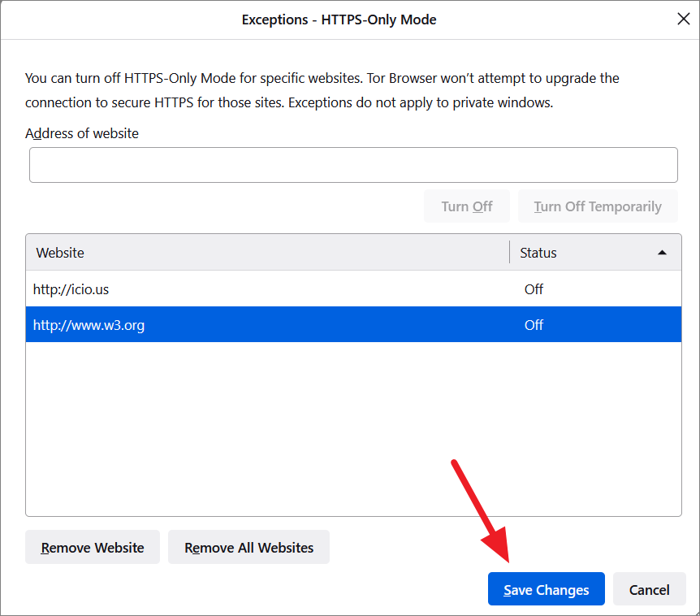Click the Off status for www.w3.org
The image size is (700, 616).
tap(534, 325)
